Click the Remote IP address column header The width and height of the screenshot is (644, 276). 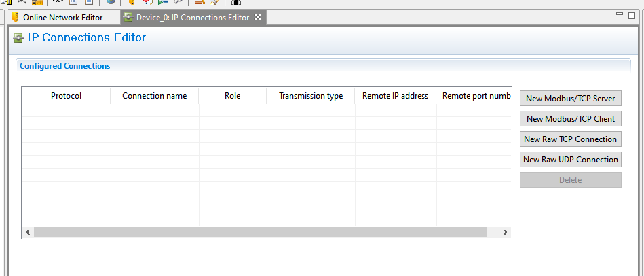395,96
